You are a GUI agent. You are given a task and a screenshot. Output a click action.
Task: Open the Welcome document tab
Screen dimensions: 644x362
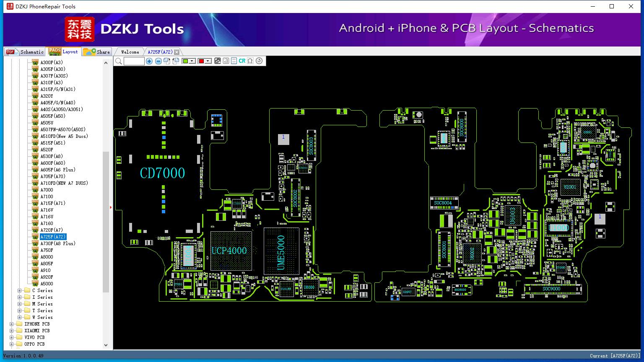pos(130,52)
